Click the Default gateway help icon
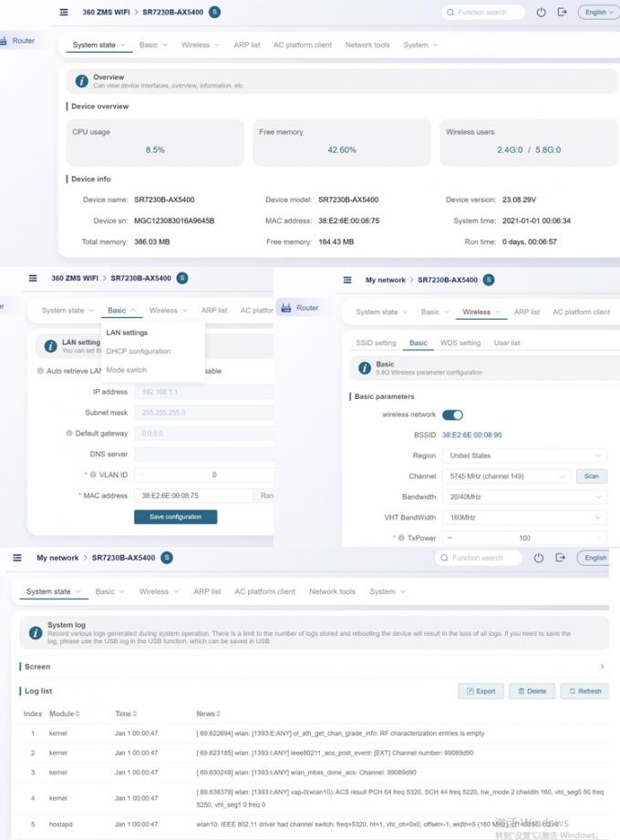 pyautogui.click(x=69, y=434)
